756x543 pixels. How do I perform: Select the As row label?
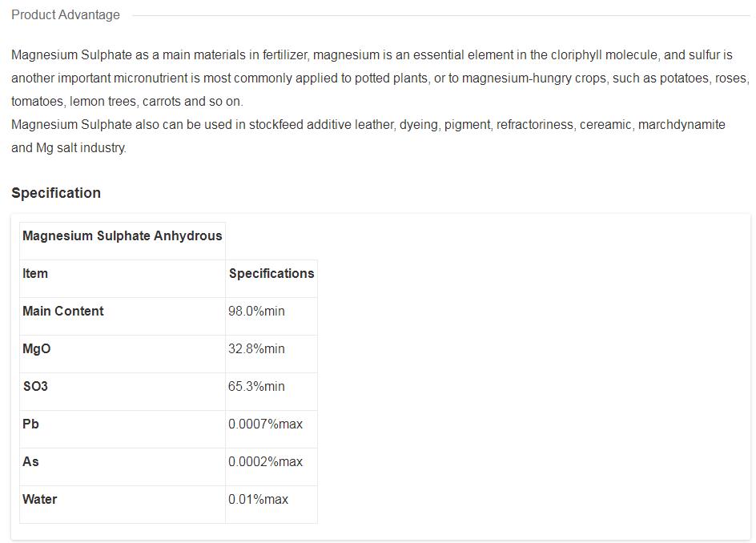[30, 462]
